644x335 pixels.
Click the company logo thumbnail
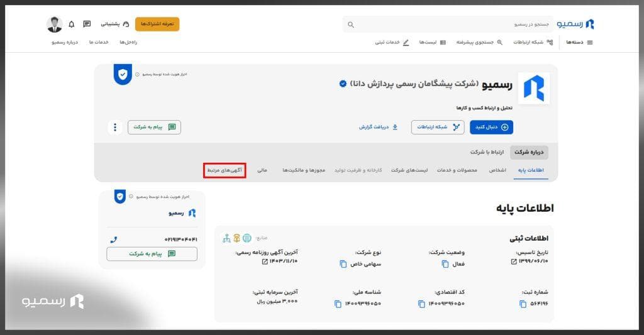click(533, 88)
